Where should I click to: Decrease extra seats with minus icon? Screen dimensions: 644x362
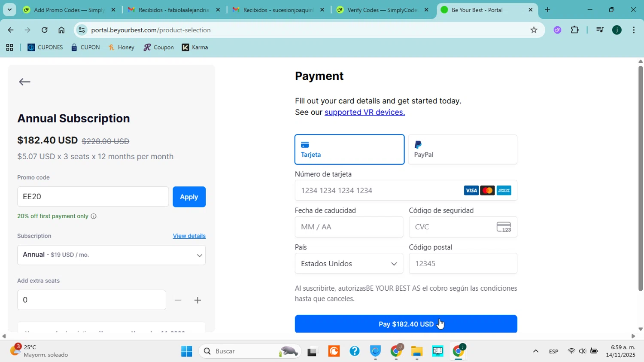click(178, 300)
